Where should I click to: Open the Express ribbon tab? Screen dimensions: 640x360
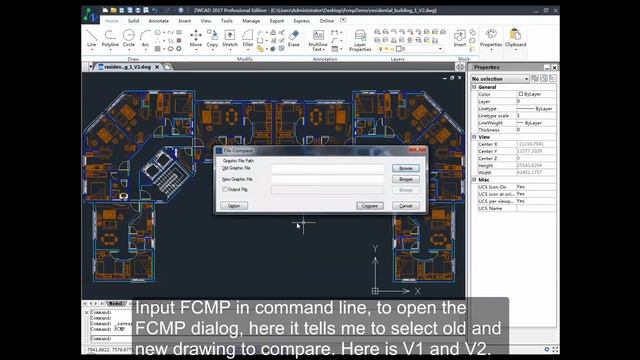click(x=302, y=20)
